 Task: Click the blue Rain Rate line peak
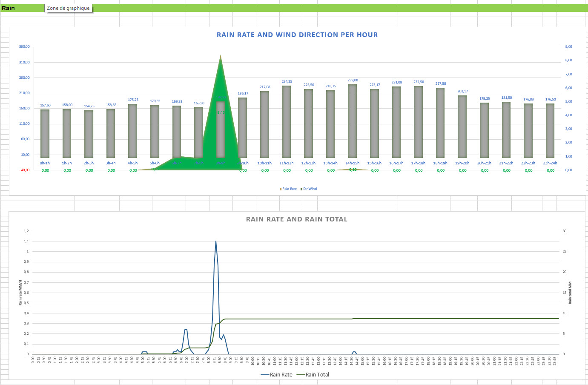click(216, 242)
